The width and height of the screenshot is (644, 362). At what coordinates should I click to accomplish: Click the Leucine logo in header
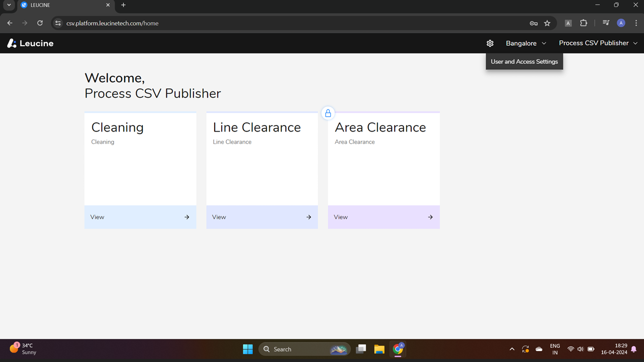(x=30, y=43)
